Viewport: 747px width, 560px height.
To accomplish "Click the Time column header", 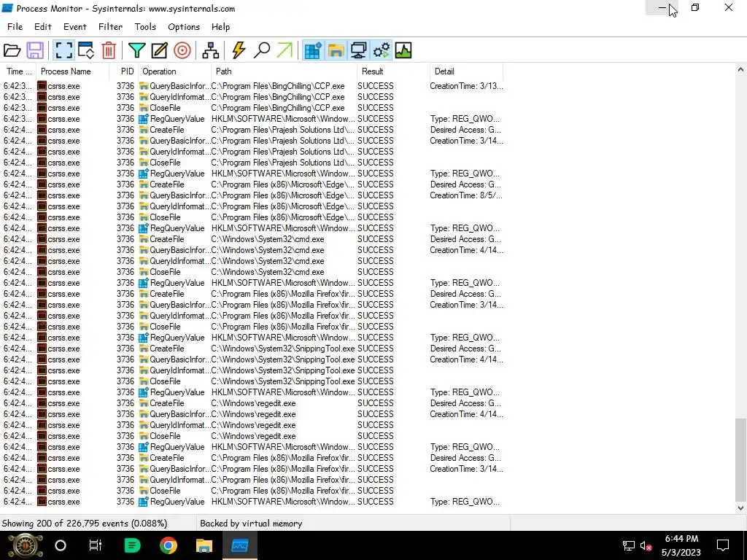I will (x=18, y=71).
